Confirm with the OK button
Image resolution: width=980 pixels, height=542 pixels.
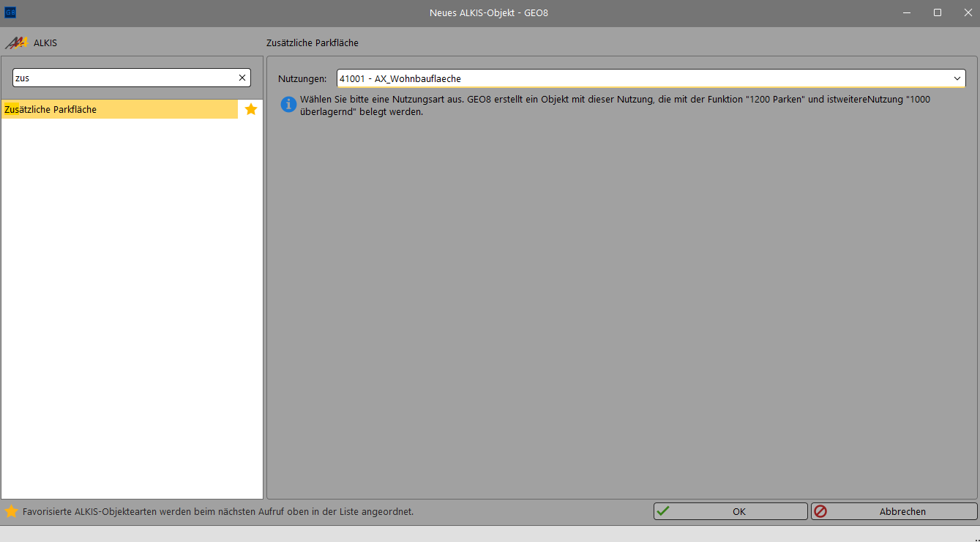[x=730, y=511]
